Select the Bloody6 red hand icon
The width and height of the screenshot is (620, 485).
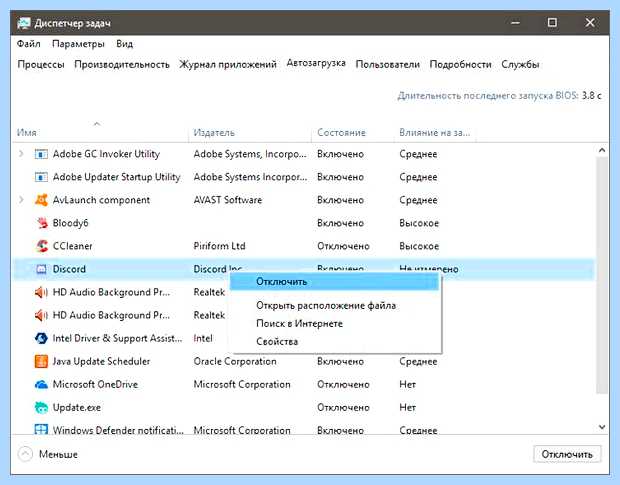click(x=42, y=223)
